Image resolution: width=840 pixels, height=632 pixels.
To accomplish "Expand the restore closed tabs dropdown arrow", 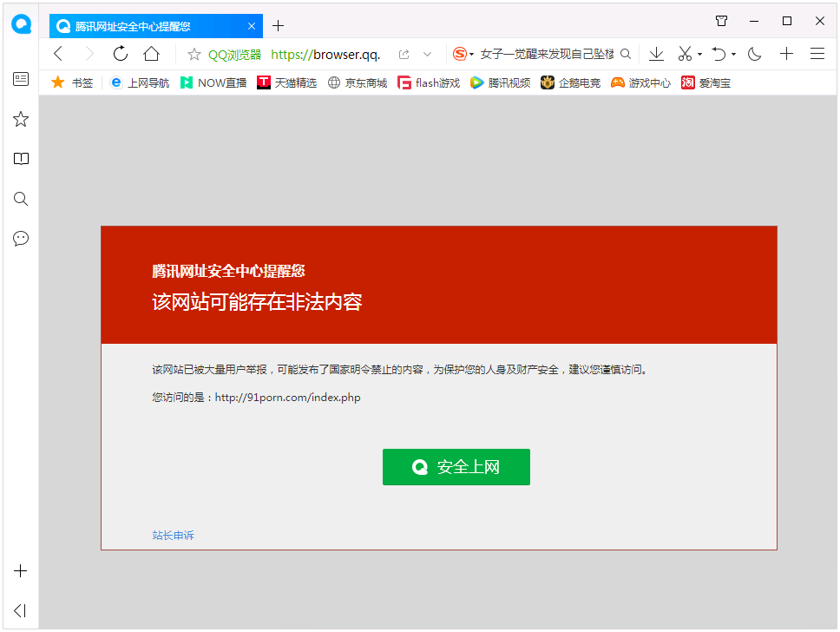I will (x=733, y=54).
